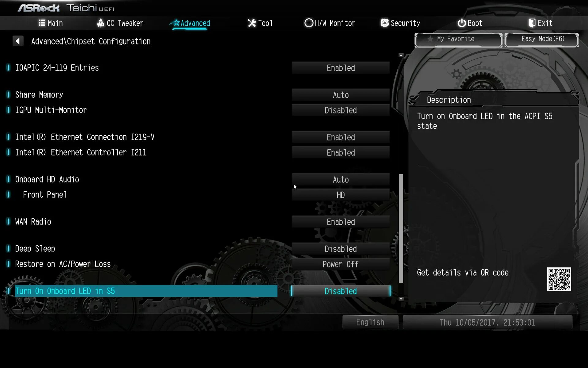Switch to Easy Mode F6

[542, 39]
